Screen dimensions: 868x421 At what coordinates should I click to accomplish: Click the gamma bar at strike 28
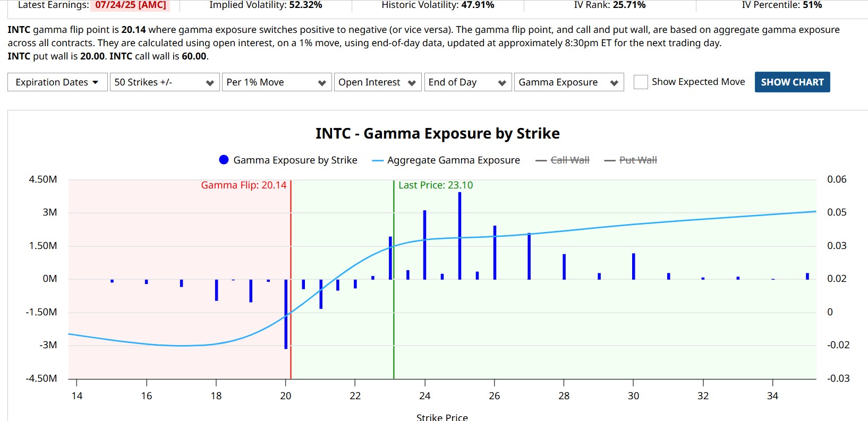[564, 267]
